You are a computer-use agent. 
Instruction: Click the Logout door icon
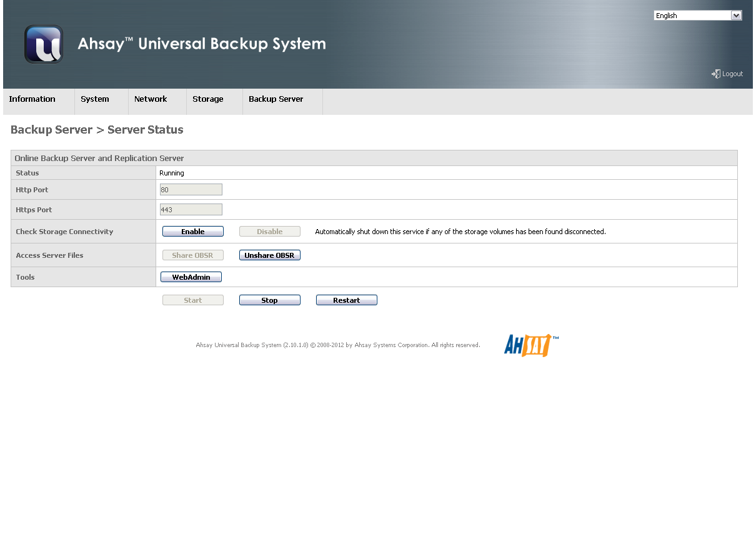pos(716,74)
